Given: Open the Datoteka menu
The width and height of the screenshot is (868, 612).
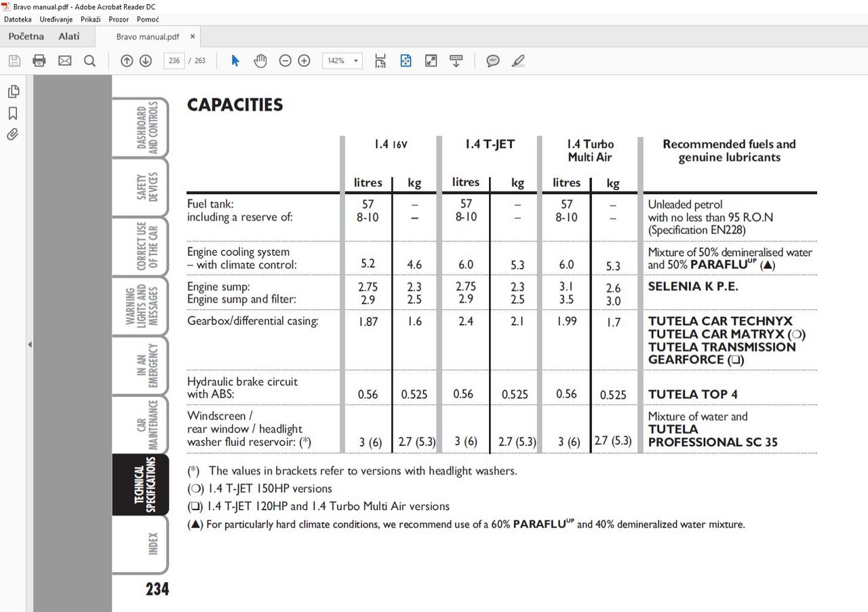Looking at the screenshot, I should tap(18, 20).
